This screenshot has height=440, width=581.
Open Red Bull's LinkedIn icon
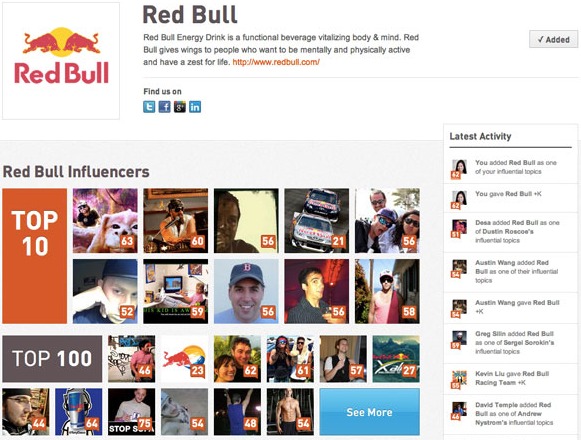coord(195,107)
